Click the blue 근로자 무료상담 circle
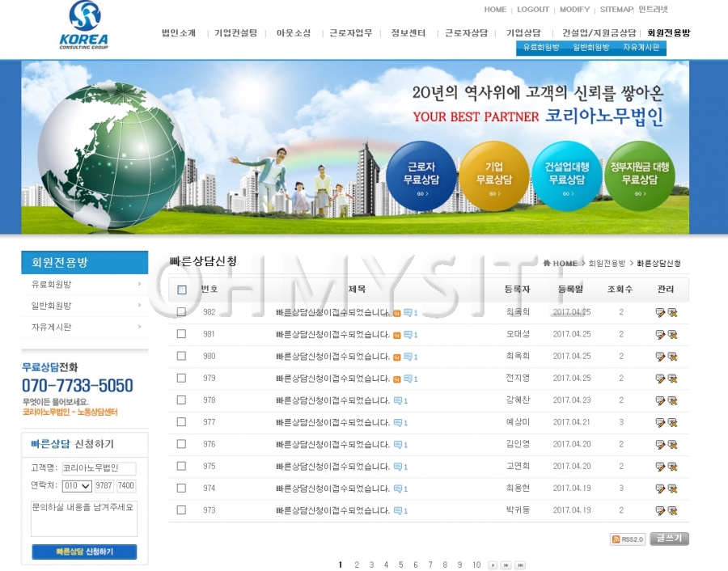 (x=421, y=176)
